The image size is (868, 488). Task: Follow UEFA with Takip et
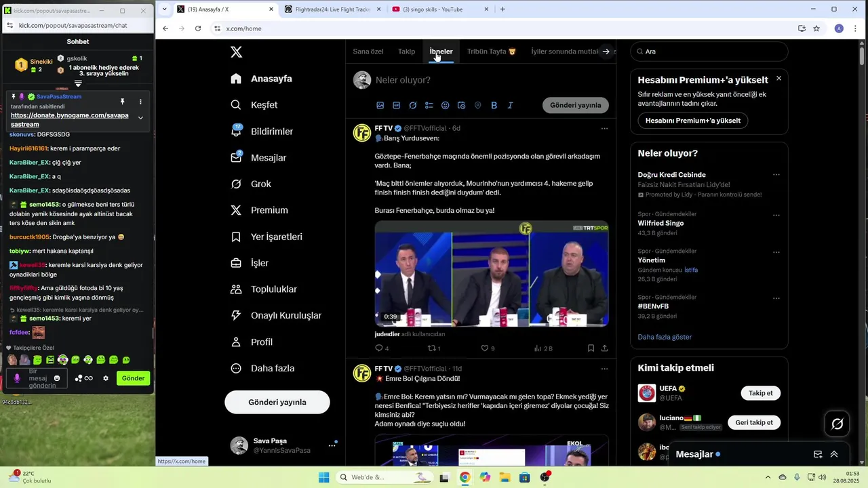click(761, 393)
